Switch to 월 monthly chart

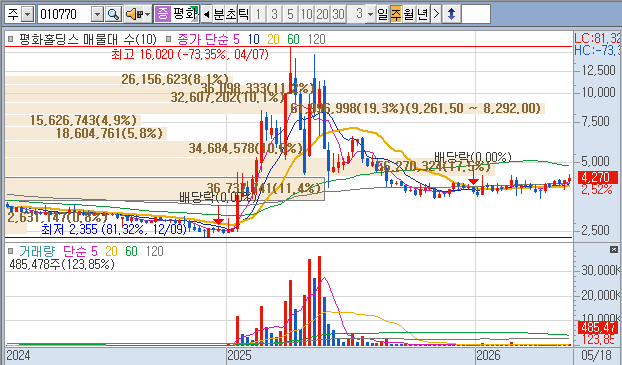pyautogui.click(x=409, y=15)
